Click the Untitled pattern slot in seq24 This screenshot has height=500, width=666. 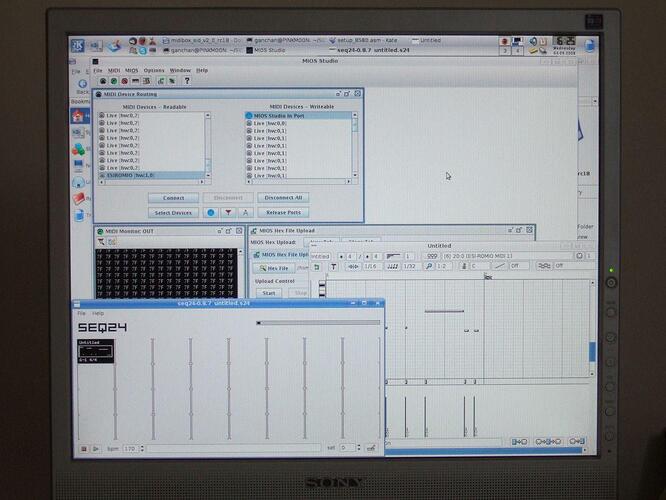pyautogui.click(x=96, y=351)
